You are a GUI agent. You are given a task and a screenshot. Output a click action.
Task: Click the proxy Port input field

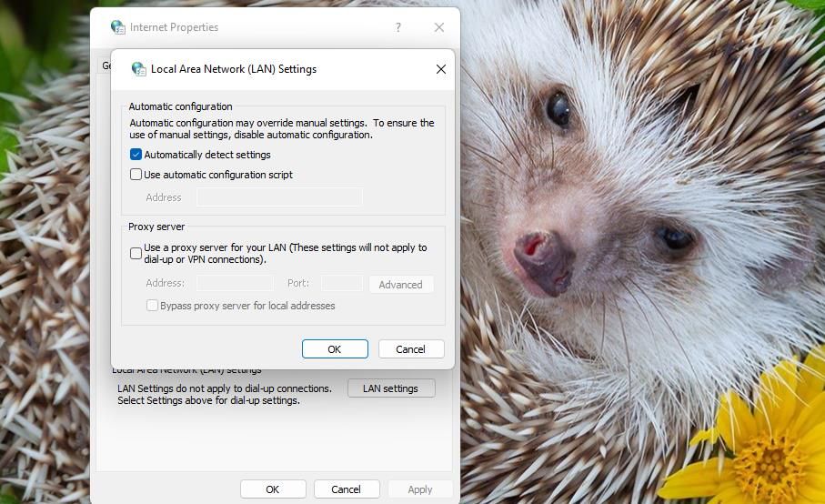(x=341, y=284)
